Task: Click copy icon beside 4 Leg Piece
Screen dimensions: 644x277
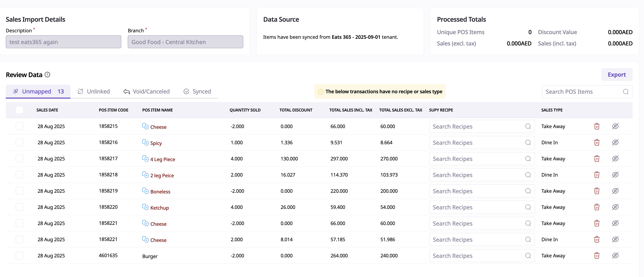Action: pyautogui.click(x=145, y=159)
